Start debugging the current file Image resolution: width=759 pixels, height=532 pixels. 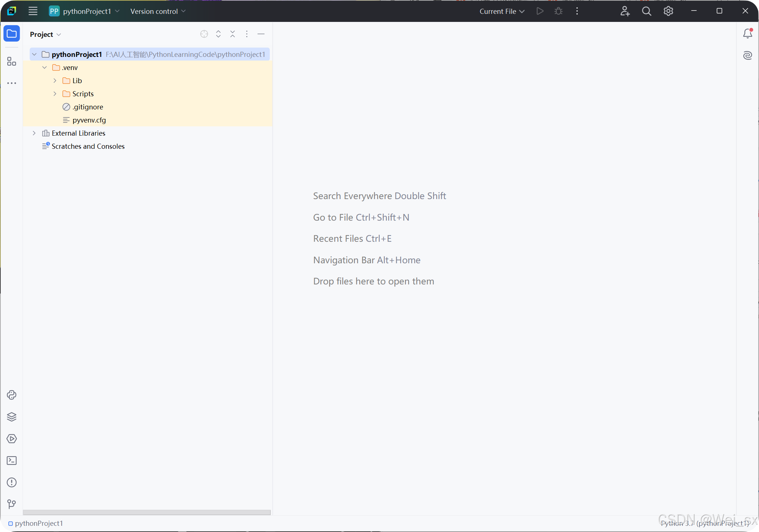tap(558, 11)
